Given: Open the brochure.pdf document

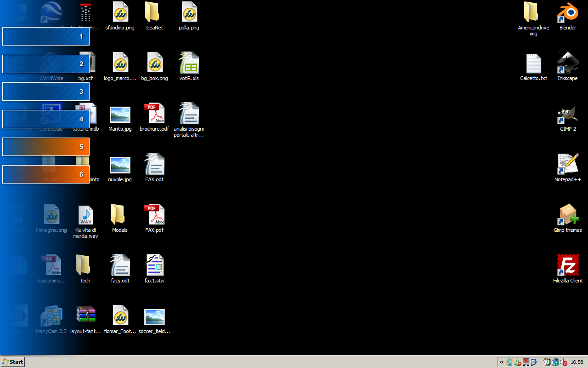Looking at the screenshot, I should click(x=154, y=117).
